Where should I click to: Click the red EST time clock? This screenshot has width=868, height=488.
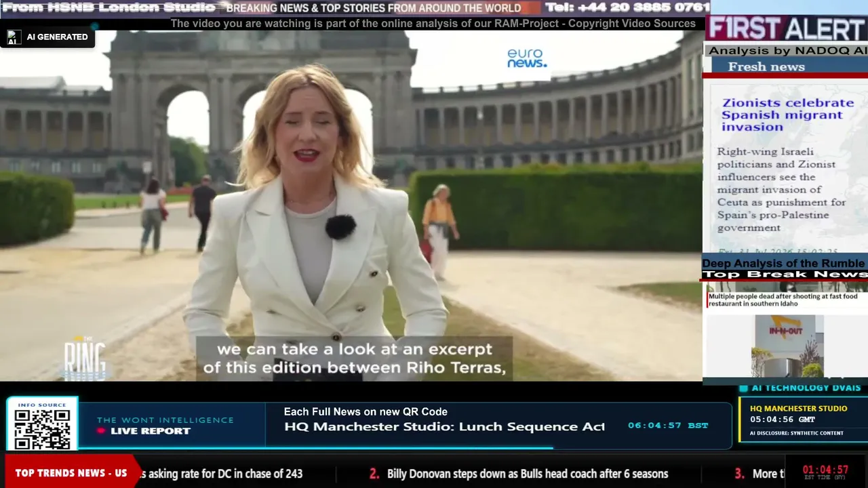click(x=825, y=470)
